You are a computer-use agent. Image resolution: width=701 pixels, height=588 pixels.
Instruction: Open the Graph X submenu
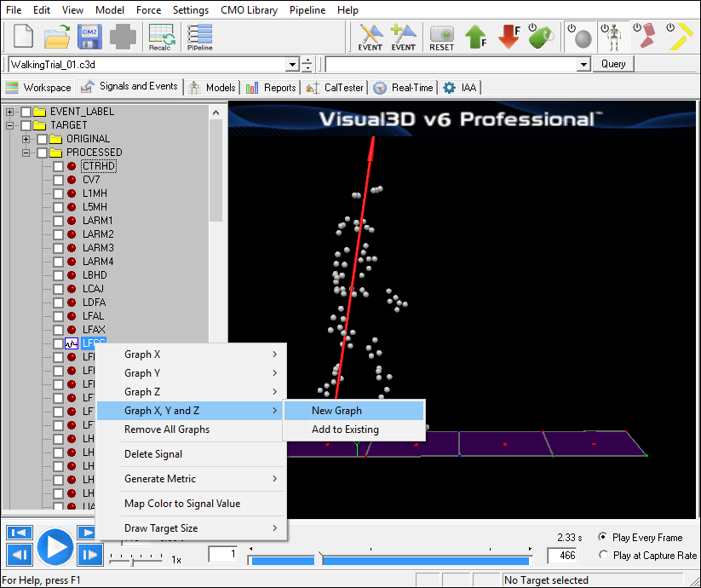(192, 355)
